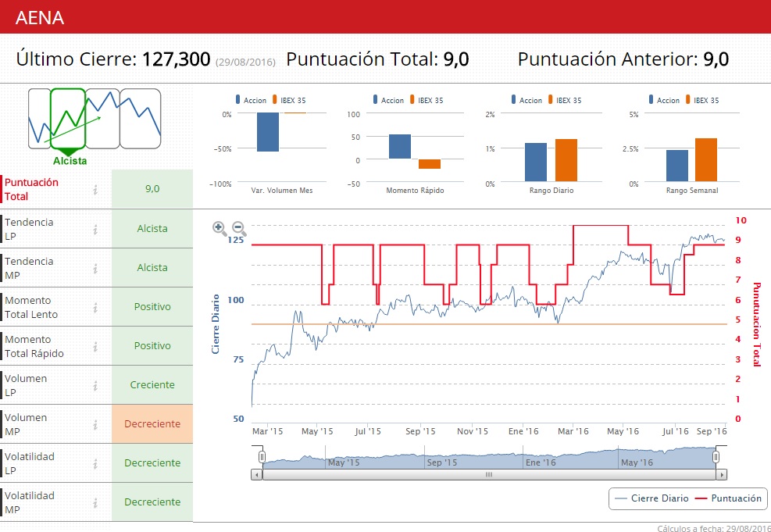Click the blue Accion bar in Rango Semanal
Image resolution: width=771 pixels, height=532 pixels.
coord(677,166)
